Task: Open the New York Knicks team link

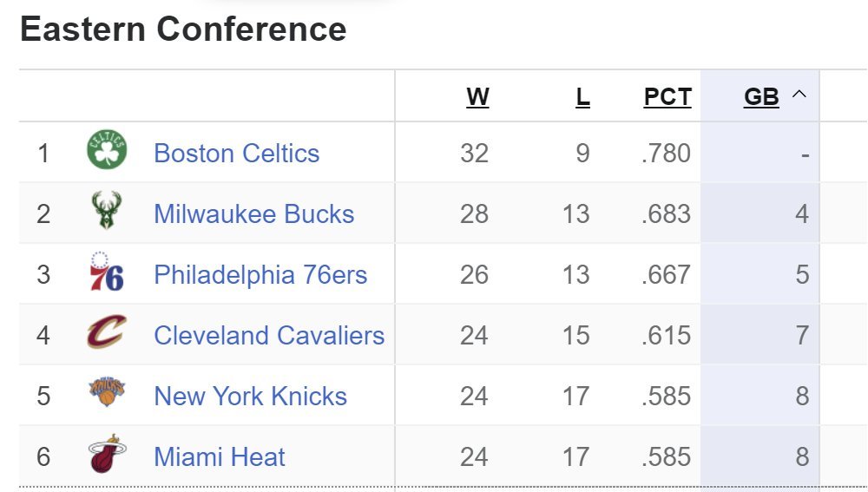Action: [250, 397]
